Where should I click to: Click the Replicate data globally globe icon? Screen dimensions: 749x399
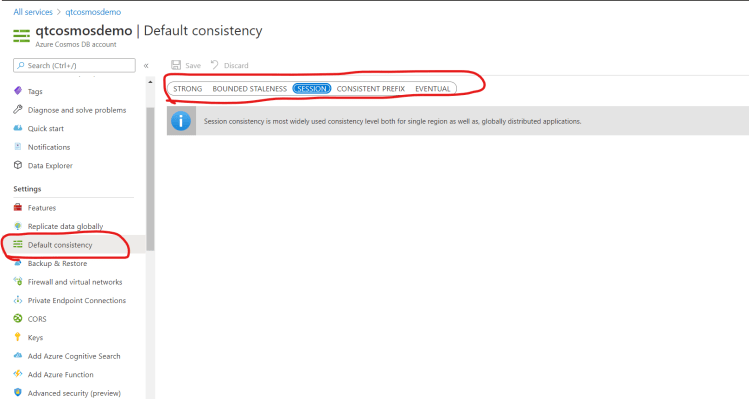18,226
